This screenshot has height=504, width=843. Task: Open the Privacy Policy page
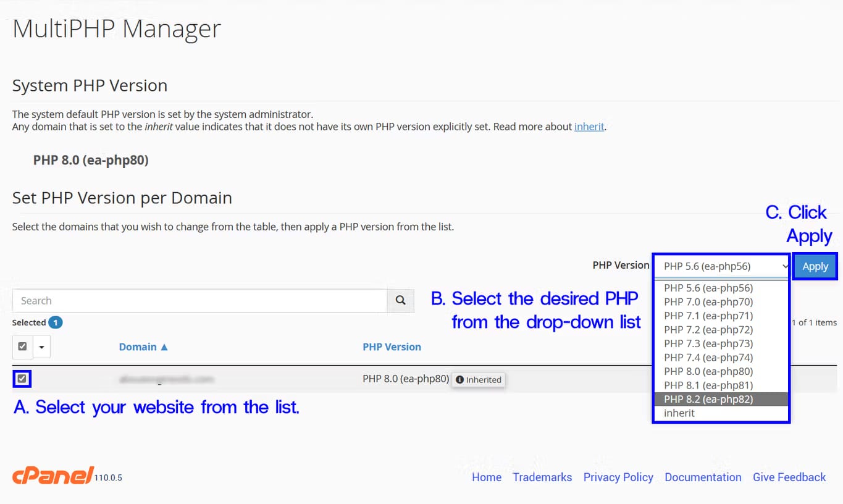(618, 477)
